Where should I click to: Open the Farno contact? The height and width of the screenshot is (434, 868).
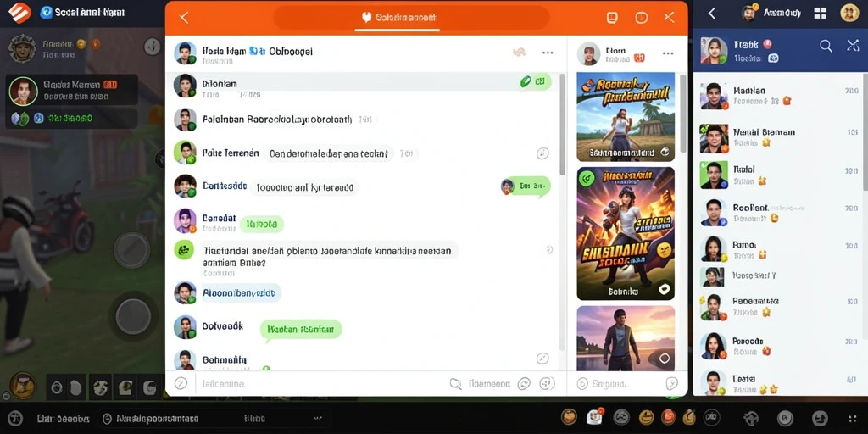(x=780, y=250)
